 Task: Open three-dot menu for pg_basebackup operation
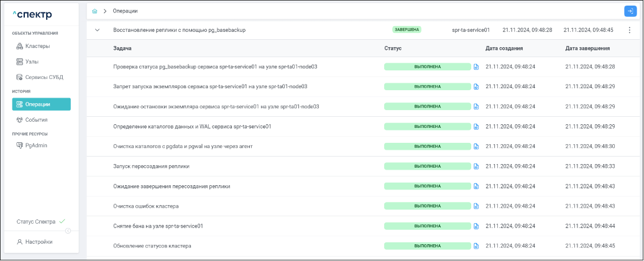point(629,30)
